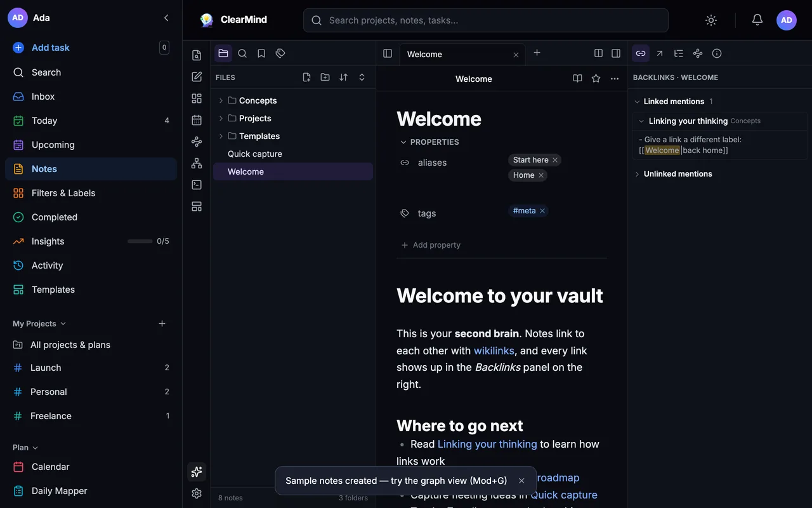
Task: Star the Welcome note
Action: coord(596,79)
